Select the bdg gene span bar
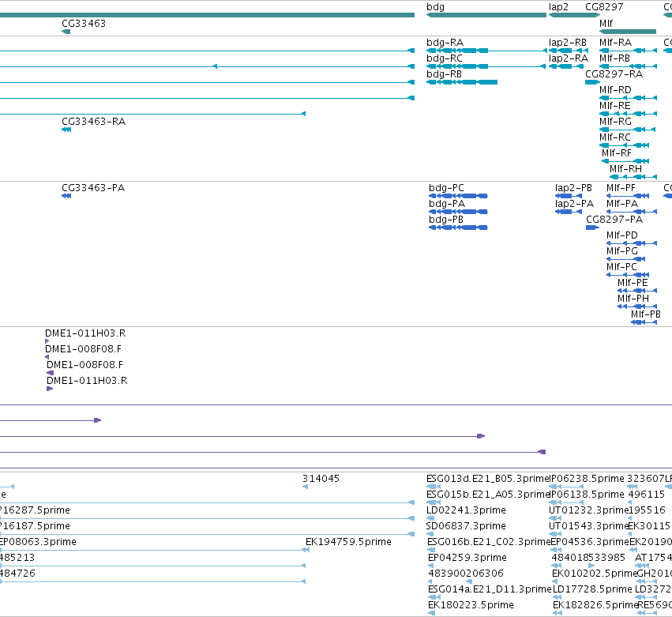The height and width of the screenshot is (617, 672). [x=486, y=15]
